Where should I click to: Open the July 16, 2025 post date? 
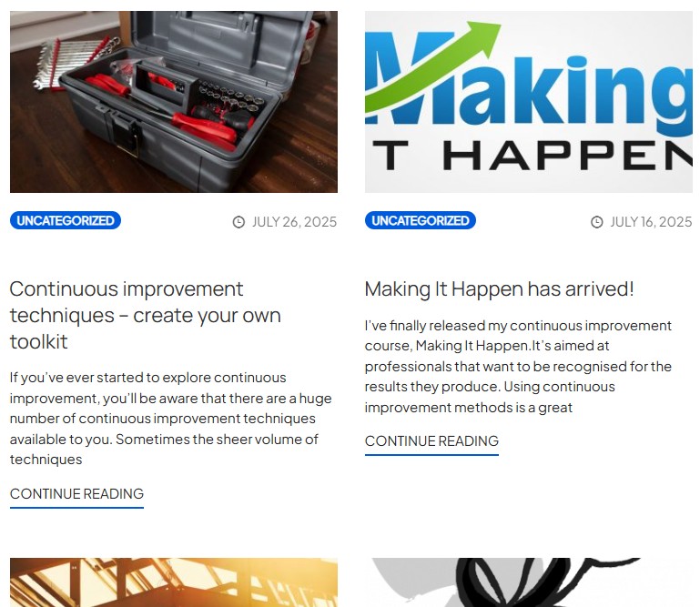651,222
